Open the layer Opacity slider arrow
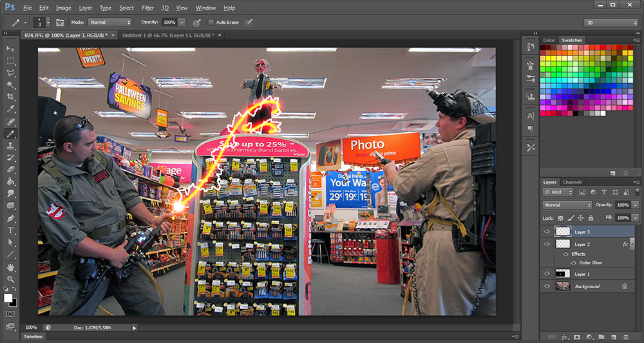 (x=636, y=205)
